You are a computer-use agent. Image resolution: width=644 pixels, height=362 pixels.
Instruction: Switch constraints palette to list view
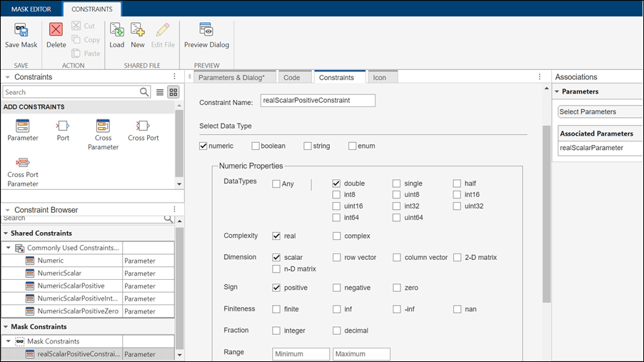(160, 92)
